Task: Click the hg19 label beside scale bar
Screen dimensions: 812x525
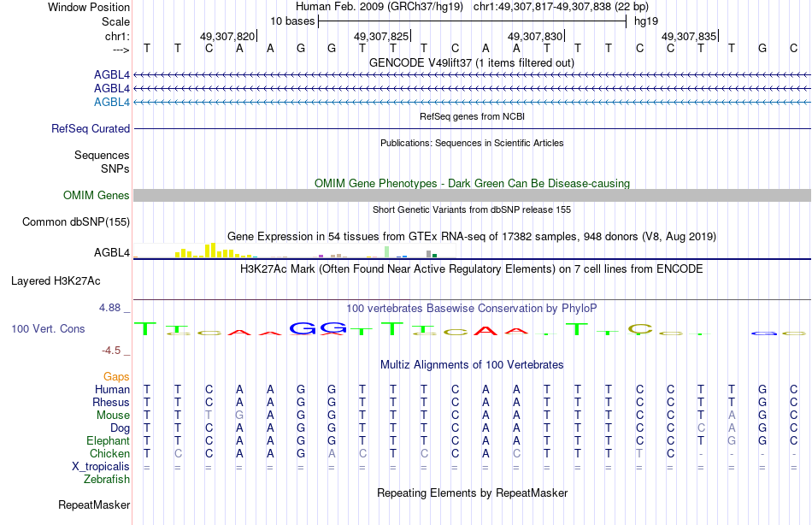Action: [646, 21]
